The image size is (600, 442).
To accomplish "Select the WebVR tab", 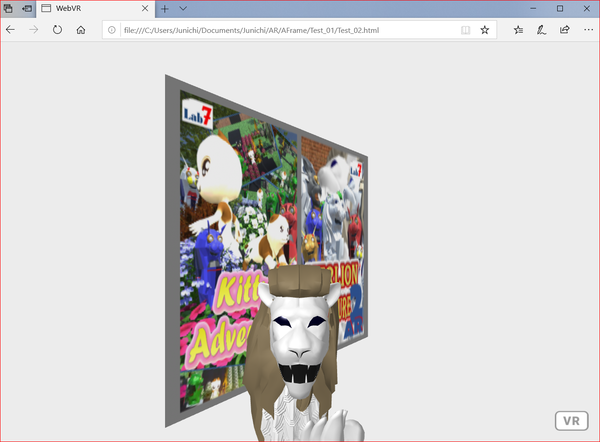I will tap(96, 8).
